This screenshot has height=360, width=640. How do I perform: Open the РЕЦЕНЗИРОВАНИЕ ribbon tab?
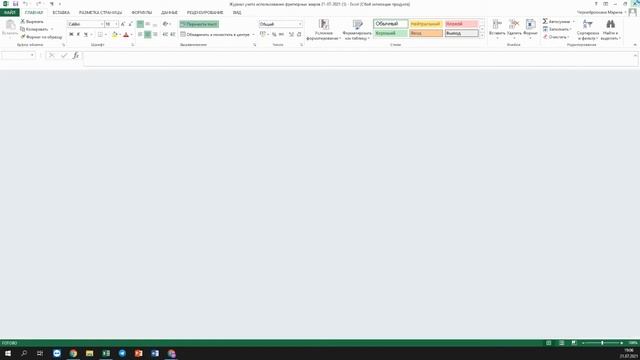pos(205,12)
